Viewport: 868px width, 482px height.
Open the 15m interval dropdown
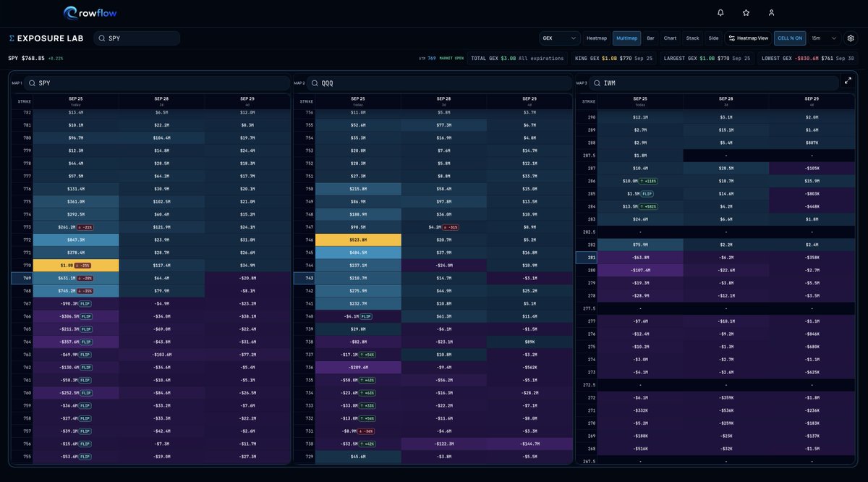pyautogui.click(x=825, y=38)
